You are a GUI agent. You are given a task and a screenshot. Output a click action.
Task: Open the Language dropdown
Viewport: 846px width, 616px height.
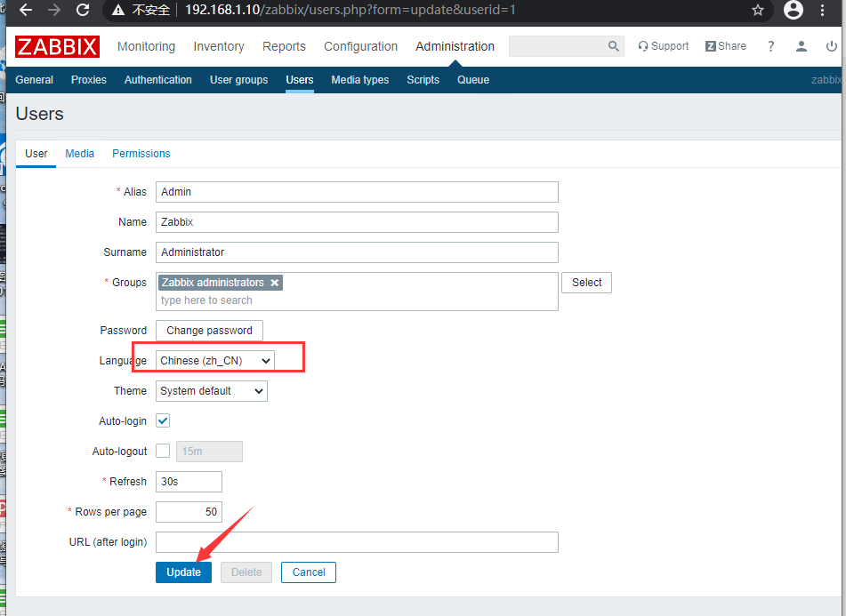[214, 361]
